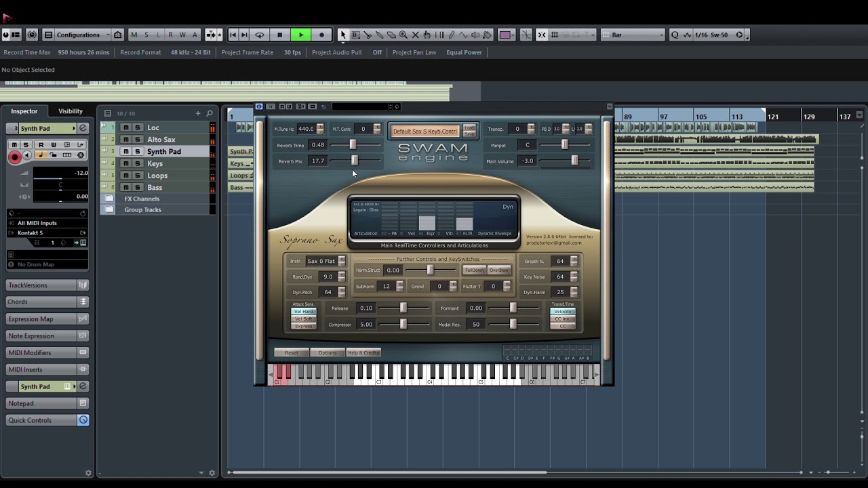Click the M.Tune Hz 440.0 value field
Viewport: 868px width, 488px height.
point(306,129)
